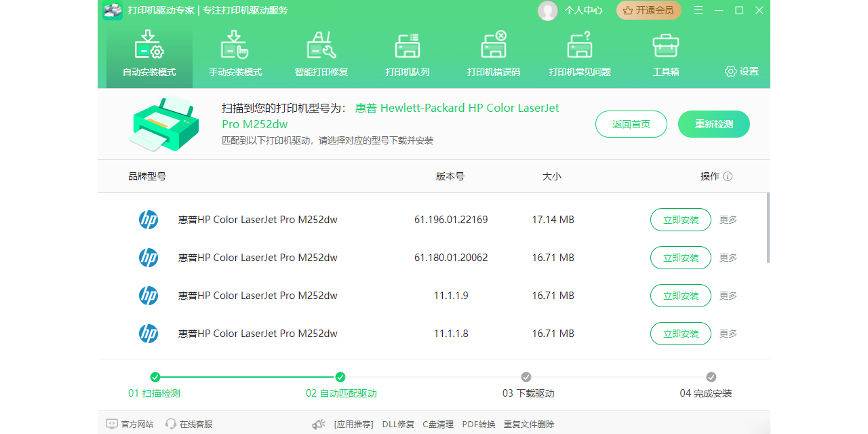Click the 开通会员 membership button
This screenshot has width=868, height=434.
[649, 10]
